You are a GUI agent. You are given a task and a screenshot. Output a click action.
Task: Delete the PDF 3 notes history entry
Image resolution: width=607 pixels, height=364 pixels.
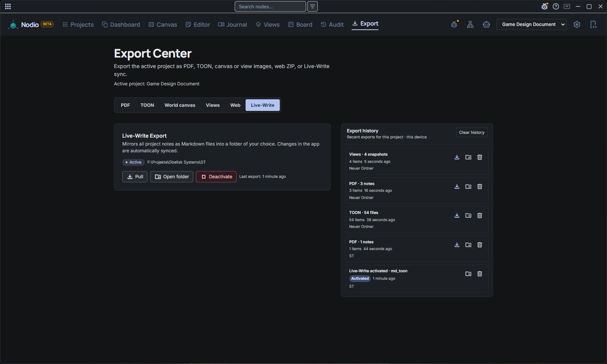coord(480,187)
